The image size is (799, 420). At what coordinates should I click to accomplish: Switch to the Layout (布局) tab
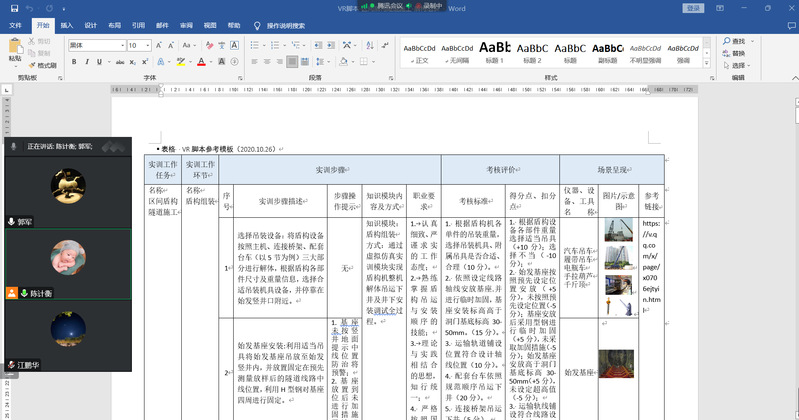(114, 25)
